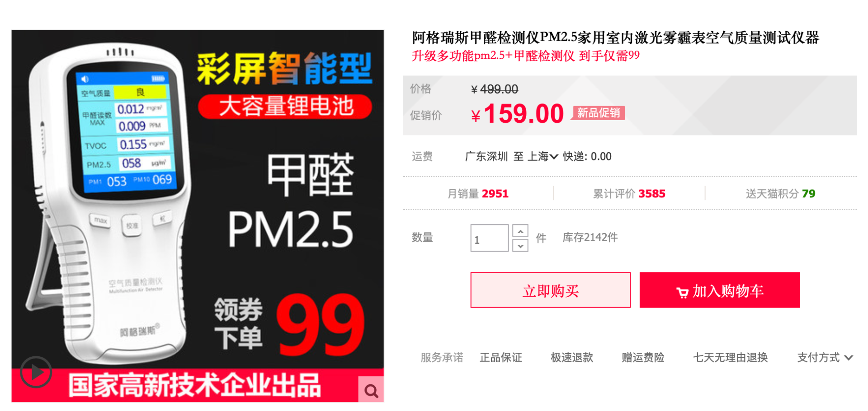This screenshot has width=868, height=411.
Task: Click the main product image
Action: pos(198,216)
